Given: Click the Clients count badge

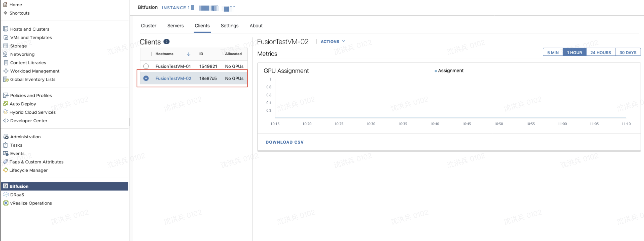Looking at the screenshot, I should pyautogui.click(x=166, y=42).
